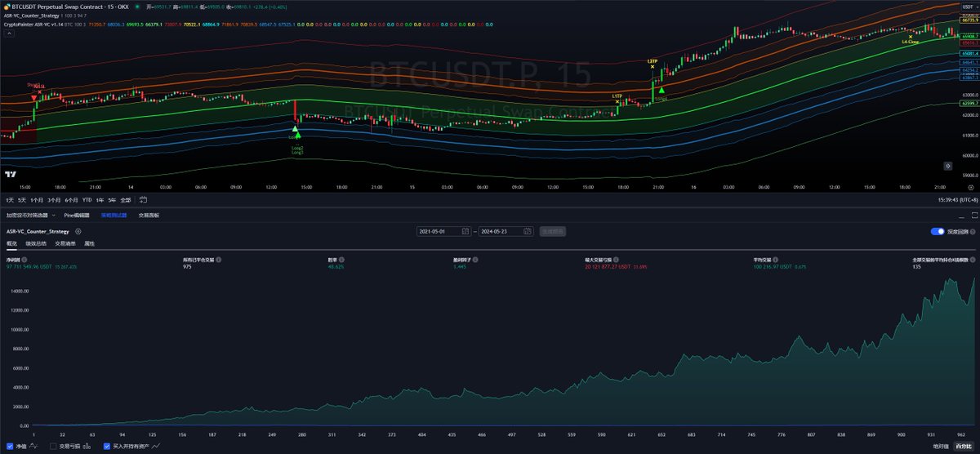Select the 5年 time range

click(112, 199)
